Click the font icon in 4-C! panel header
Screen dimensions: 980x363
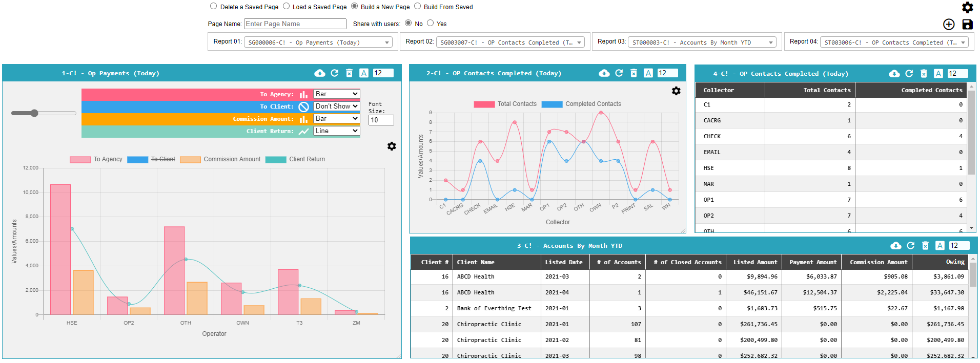[x=938, y=74]
